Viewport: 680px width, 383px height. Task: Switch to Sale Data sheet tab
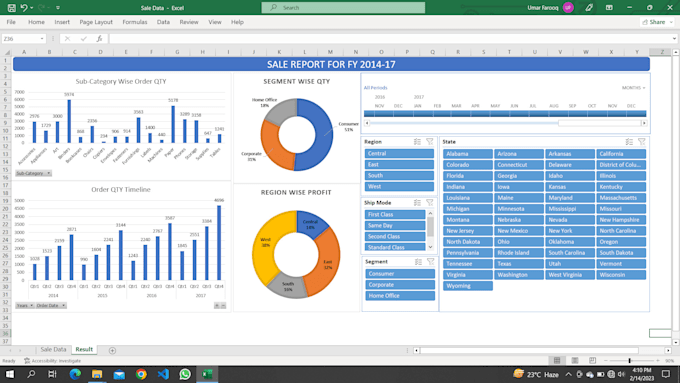53,349
